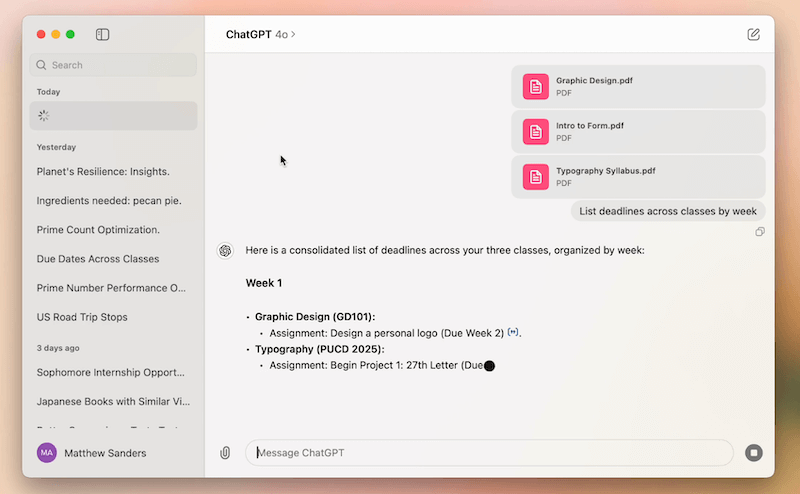Click the 'Today' section label
This screenshot has height=494, width=800.
[x=48, y=92]
